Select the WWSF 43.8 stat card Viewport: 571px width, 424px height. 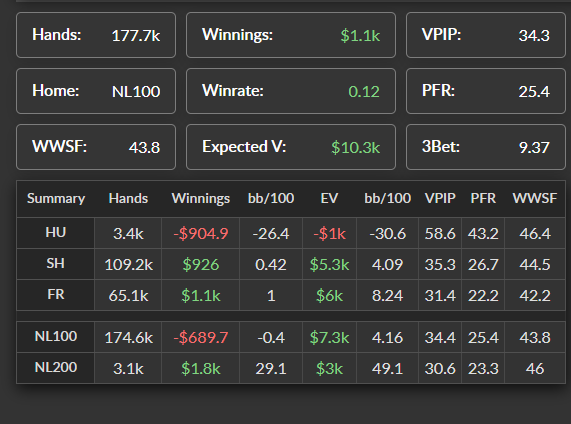(96, 147)
